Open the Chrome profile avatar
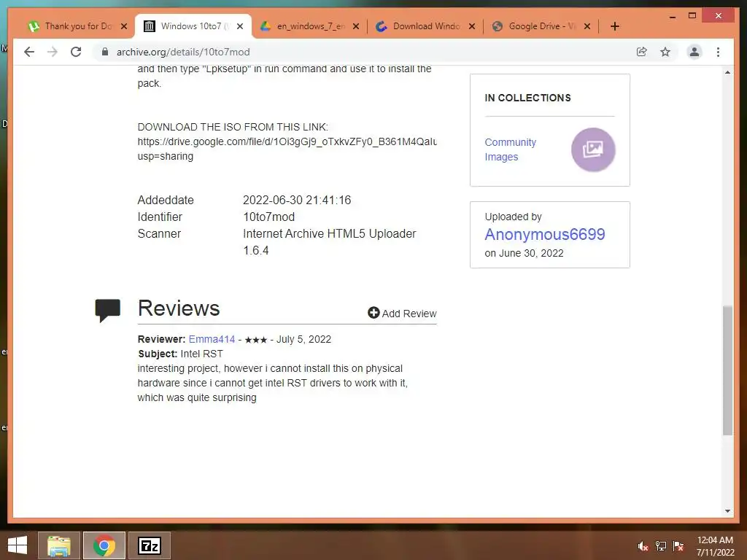This screenshot has width=747, height=560. tap(694, 52)
